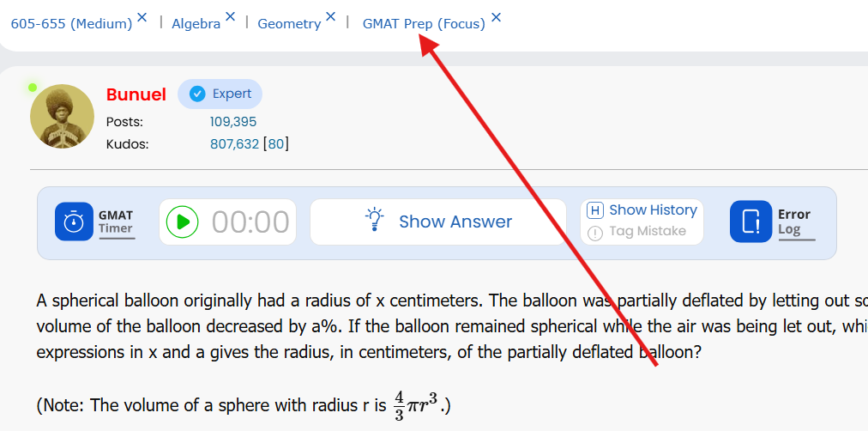Reveal the answer with Show Answer
Screen dimensions: 868x431
[x=438, y=222]
